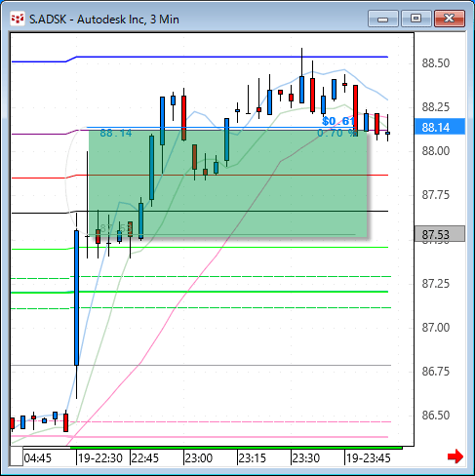The width and height of the screenshot is (475, 476).
Task: Maximize the S.ADSK chart window
Action: pos(416,19)
